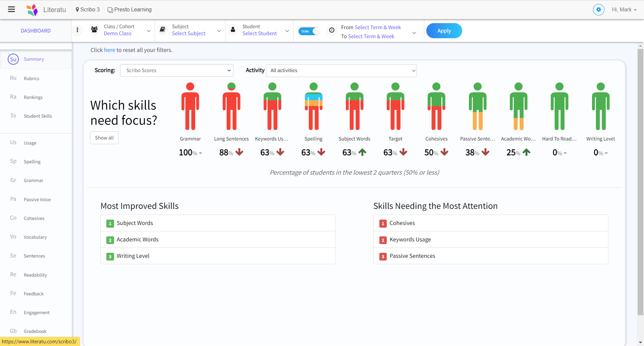Open the Scoring dropdown

click(176, 70)
